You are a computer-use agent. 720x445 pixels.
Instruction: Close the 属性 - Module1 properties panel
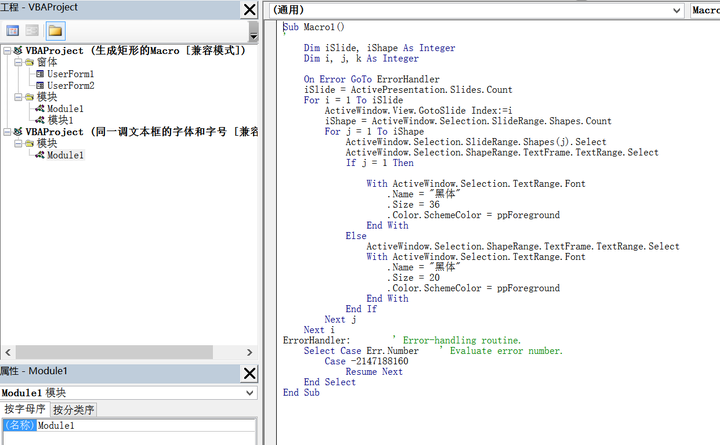click(x=249, y=373)
